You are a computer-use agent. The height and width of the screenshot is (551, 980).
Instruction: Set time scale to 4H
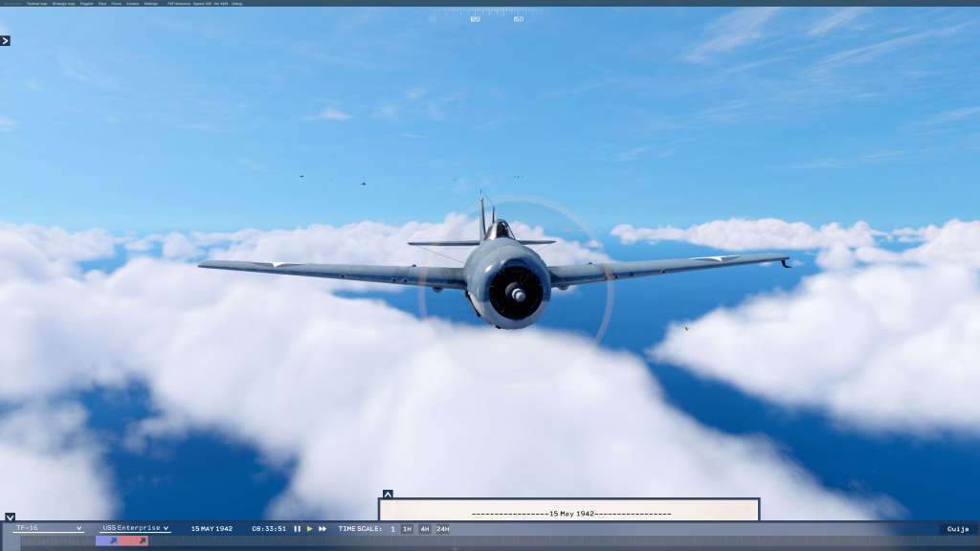424,529
